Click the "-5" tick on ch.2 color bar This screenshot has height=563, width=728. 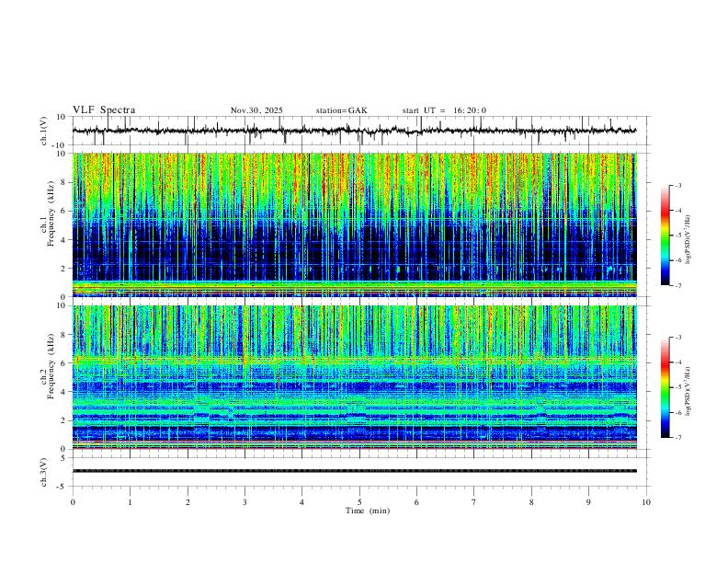pyautogui.click(x=677, y=387)
